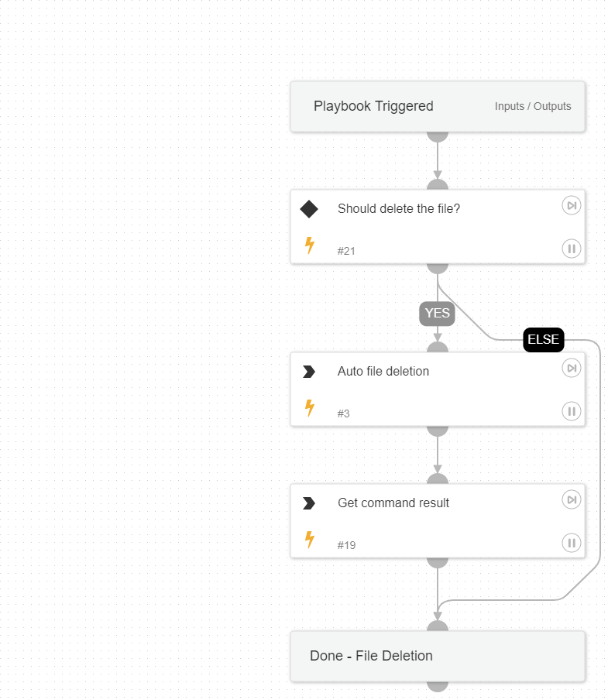Click the Should delete the file? title

click(399, 208)
